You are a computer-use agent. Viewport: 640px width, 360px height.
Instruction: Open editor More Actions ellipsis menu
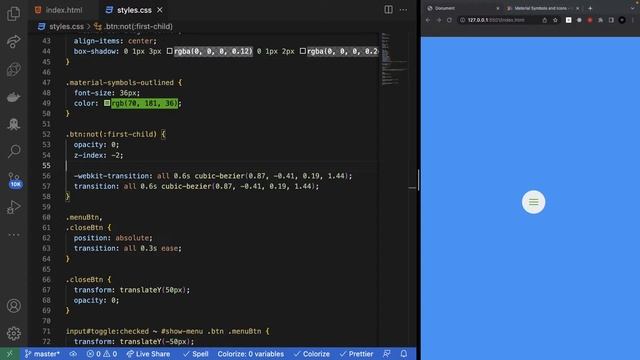pyautogui.click(x=403, y=10)
